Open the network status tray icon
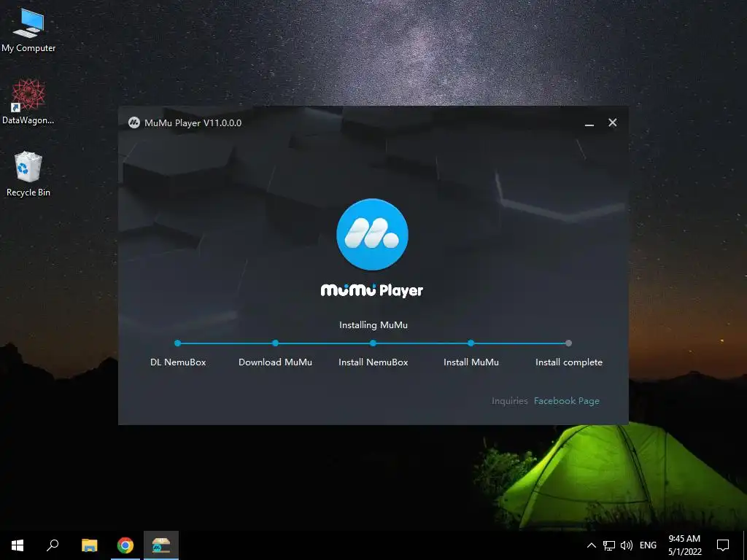 pyautogui.click(x=609, y=545)
